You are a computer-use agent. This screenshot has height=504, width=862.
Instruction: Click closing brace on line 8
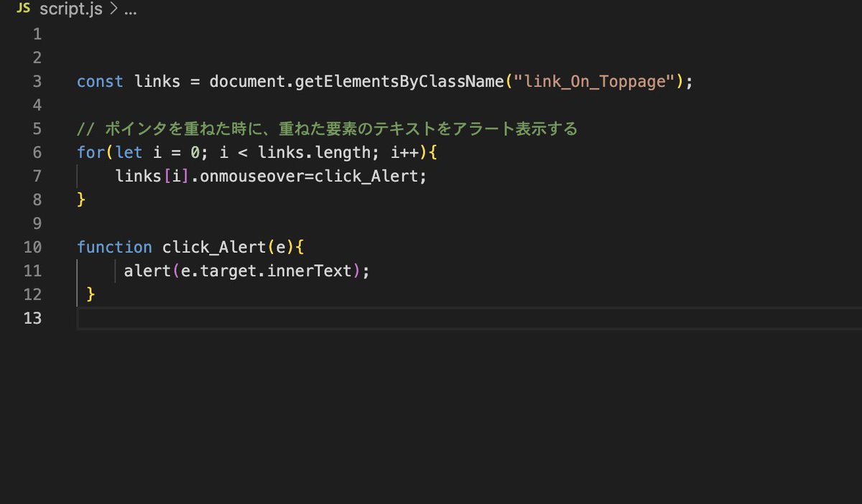(81, 200)
